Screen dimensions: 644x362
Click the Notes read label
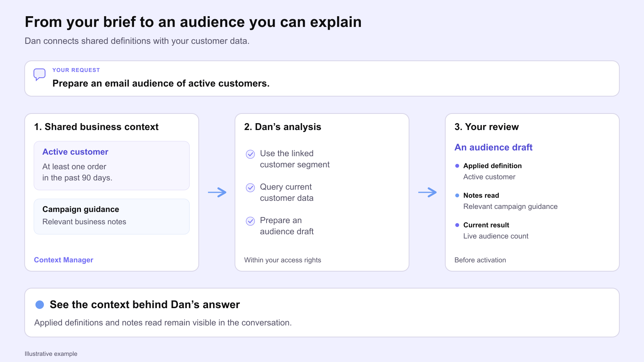point(481,195)
